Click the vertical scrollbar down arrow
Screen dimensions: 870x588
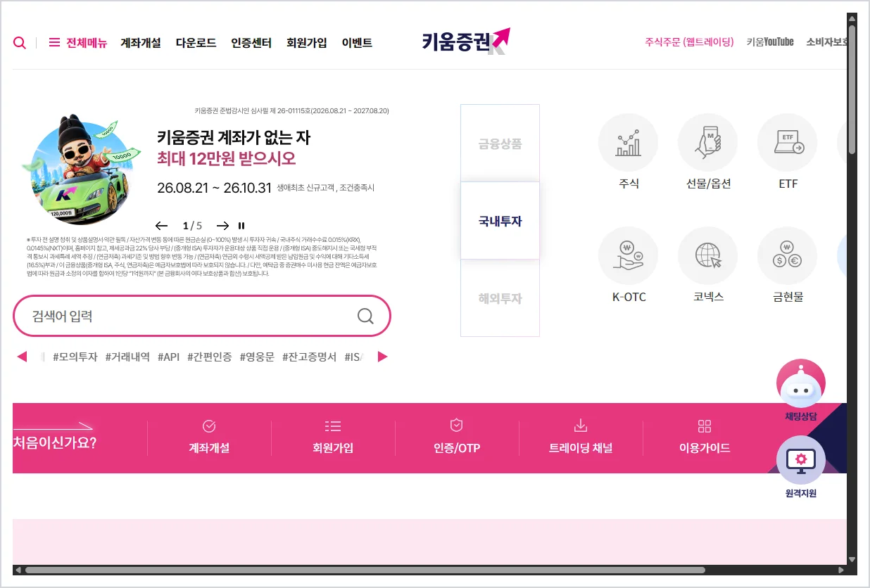click(852, 559)
